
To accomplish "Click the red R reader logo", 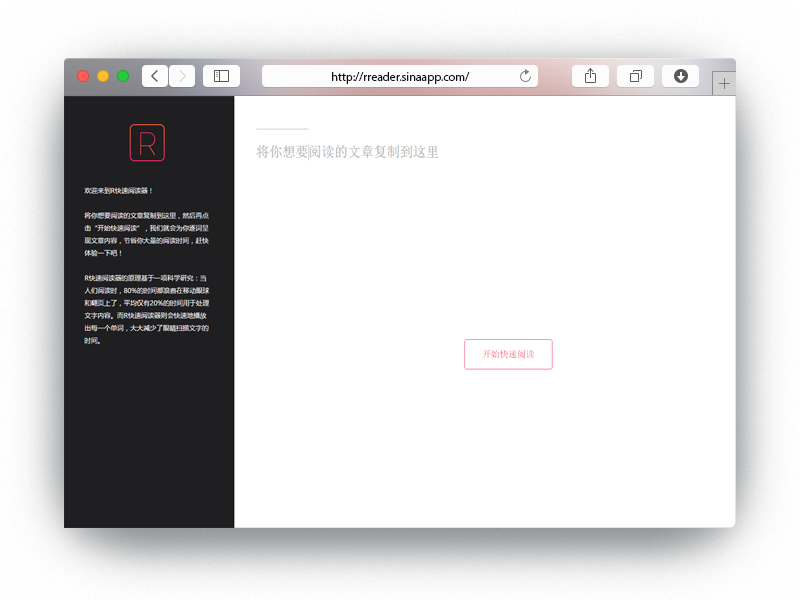I will pyautogui.click(x=147, y=143).
